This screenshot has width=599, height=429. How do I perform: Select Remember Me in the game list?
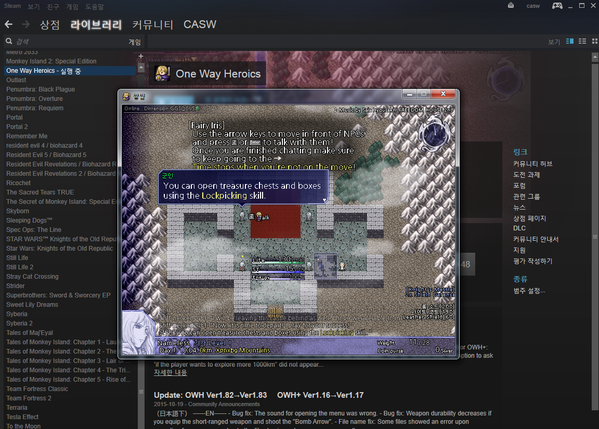pos(27,136)
